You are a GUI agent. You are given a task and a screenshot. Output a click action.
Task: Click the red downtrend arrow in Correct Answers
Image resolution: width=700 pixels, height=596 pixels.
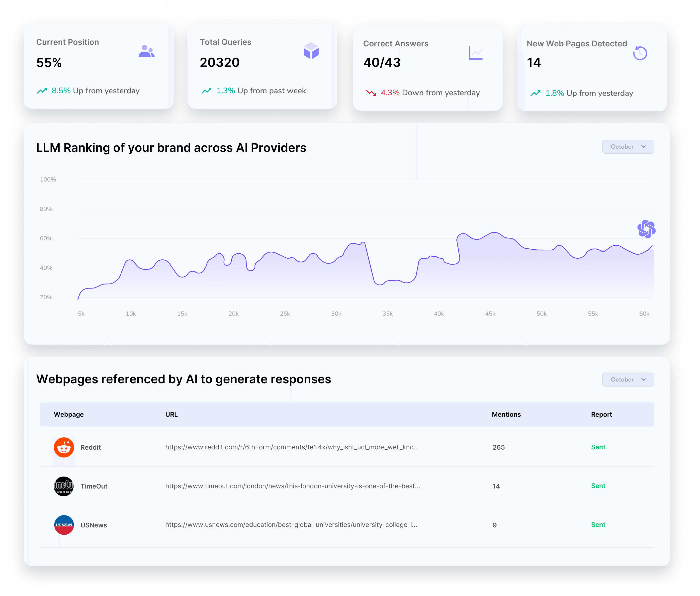pos(371,93)
